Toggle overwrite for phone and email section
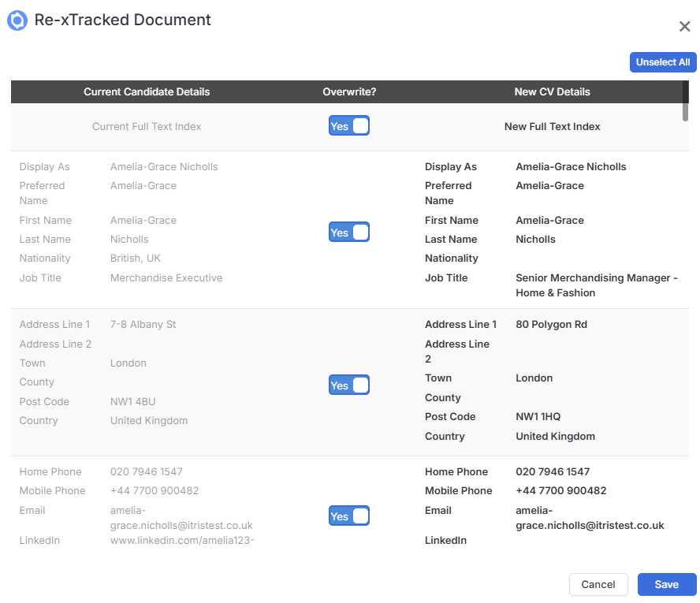This screenshot has height=603, width=700. tap(348, 516)
